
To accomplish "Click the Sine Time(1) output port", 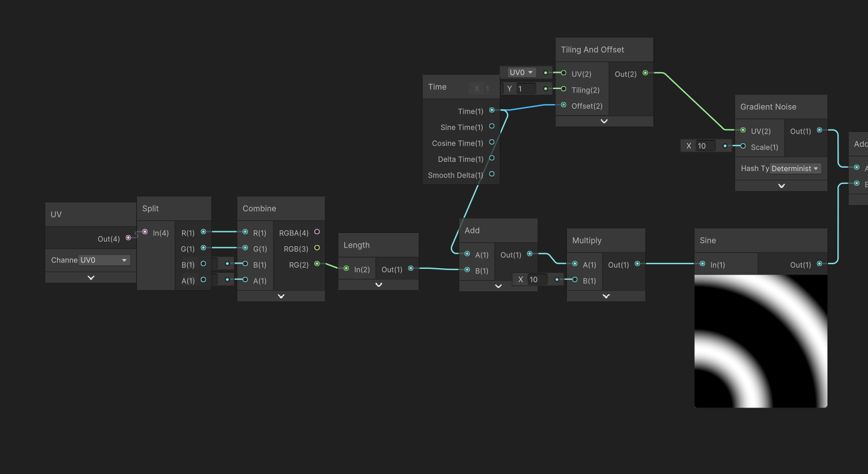I will 492,126.
